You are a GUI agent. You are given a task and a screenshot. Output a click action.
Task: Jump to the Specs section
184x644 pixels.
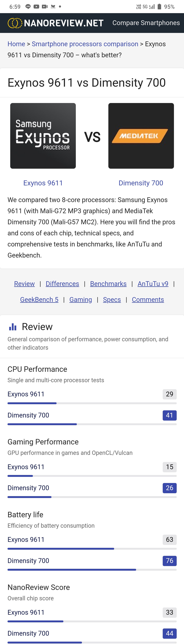point(112,299)
